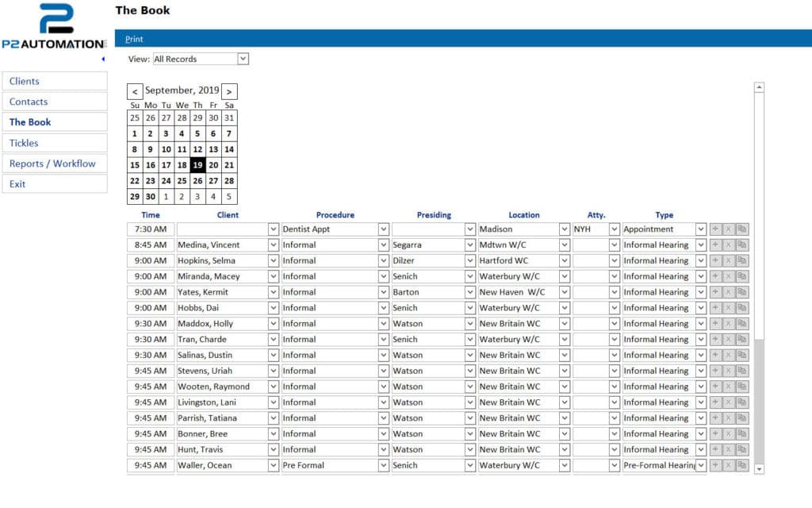Click the 8:45 AM time field
Viewport: 812px width, 508px height.
click(151, 244)
